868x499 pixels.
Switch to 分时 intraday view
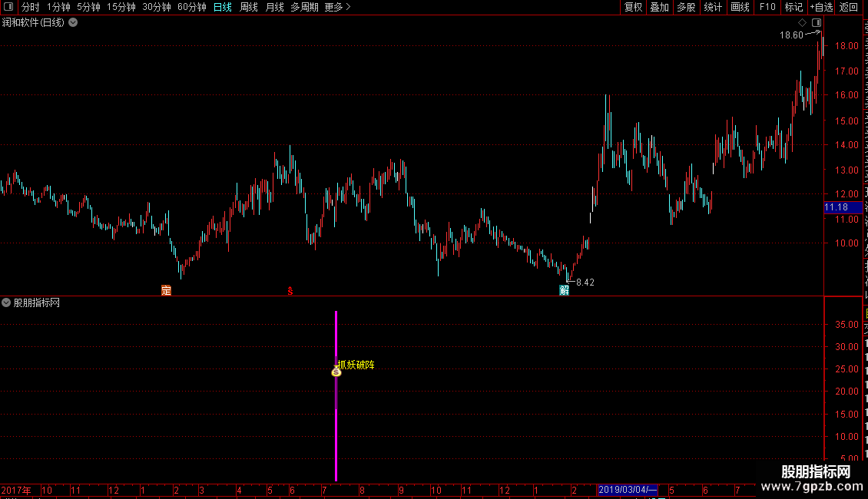(x=31, y=7)
